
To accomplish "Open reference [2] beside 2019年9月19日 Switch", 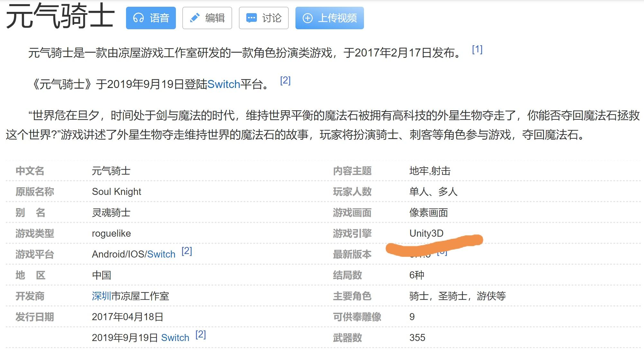I will pos(201,334).
